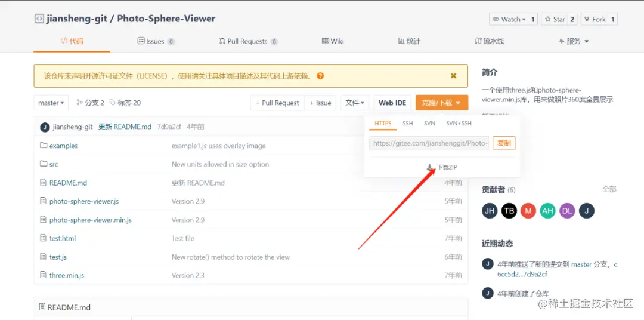Image resolution: width=644 pixels, height=320 pixels.
Task: Open contributor J avatar in contributors list
Action: (587, 211)
